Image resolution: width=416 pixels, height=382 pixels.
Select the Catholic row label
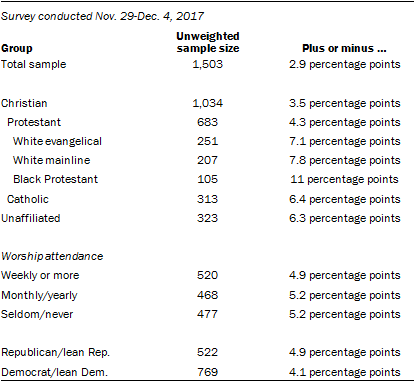[x=28, y=199]
